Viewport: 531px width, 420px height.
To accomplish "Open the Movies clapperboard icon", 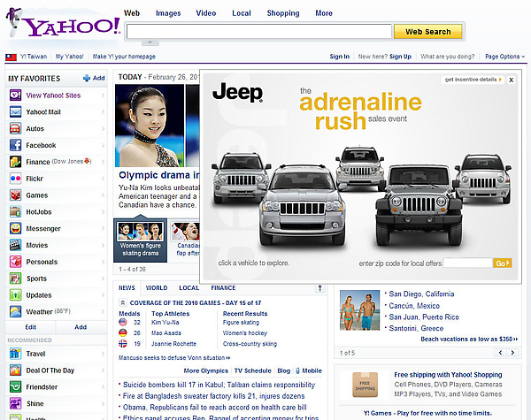I will [16, 245].
